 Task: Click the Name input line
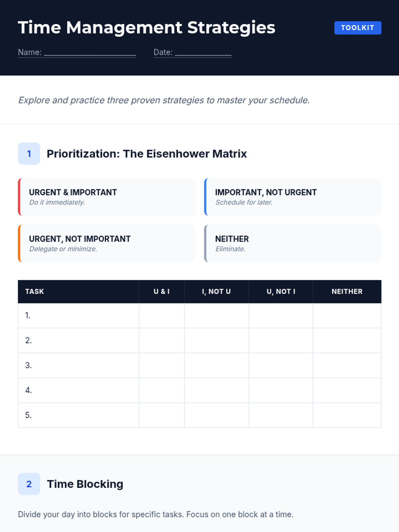89,53
